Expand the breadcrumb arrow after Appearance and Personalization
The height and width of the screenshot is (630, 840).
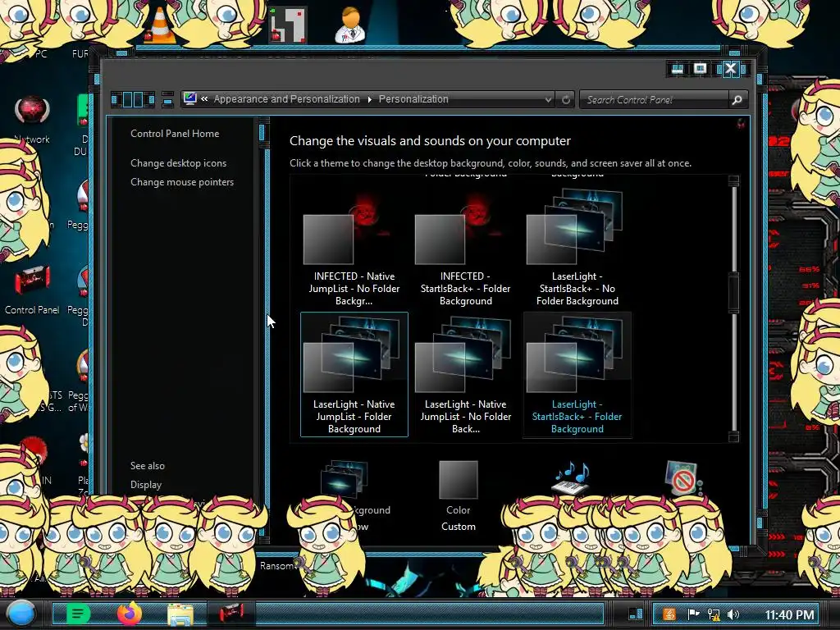point(370,99)
